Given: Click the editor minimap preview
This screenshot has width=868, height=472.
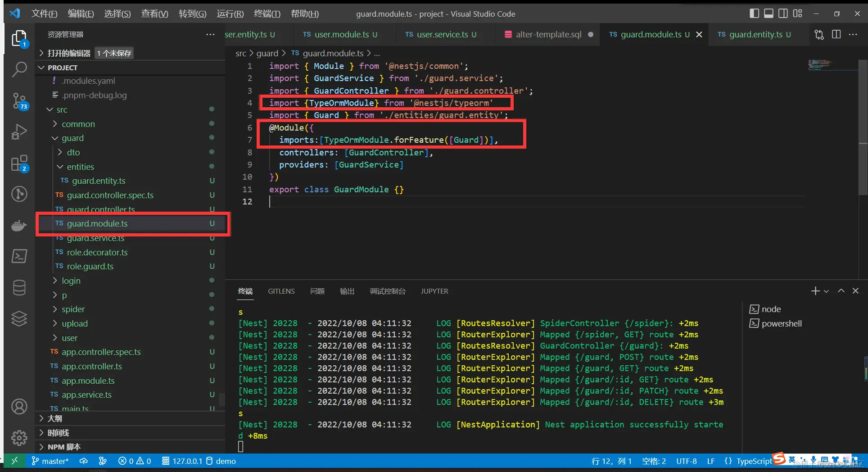Looking at the screenshot, I should 832,65.
